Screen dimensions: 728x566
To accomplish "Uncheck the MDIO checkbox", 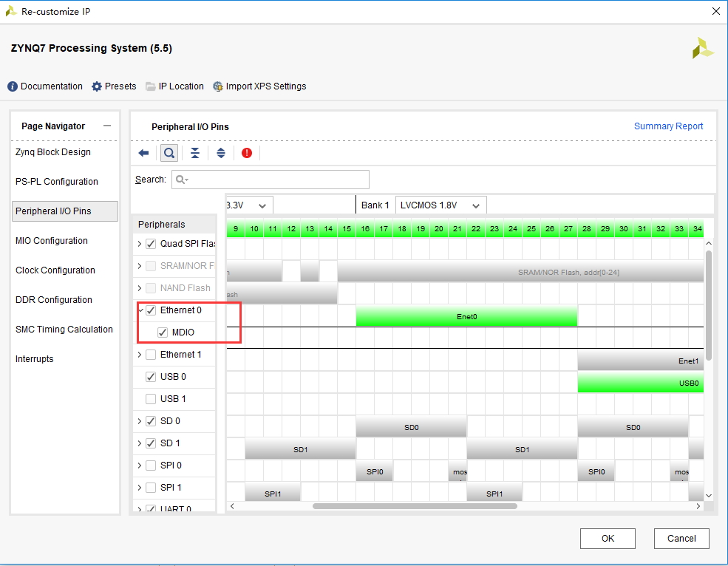I will (x=163, y=333).
